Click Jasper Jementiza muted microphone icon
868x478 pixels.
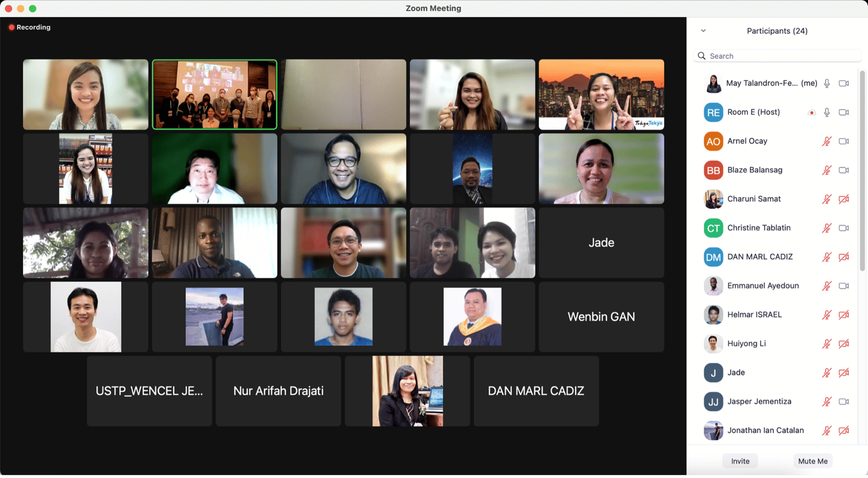[827, 402]
